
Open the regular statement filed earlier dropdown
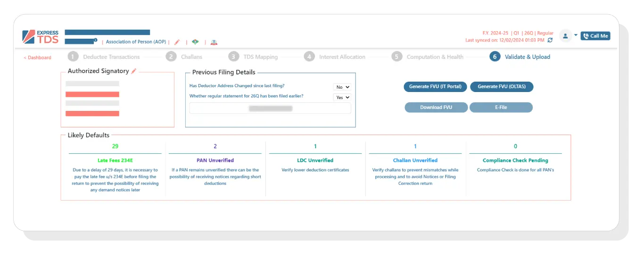[342, 97]
